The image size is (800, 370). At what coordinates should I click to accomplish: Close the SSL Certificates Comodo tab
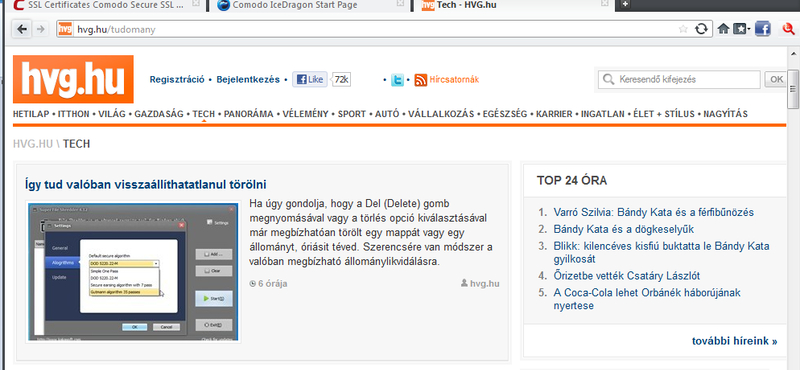[x=195, y=4]
